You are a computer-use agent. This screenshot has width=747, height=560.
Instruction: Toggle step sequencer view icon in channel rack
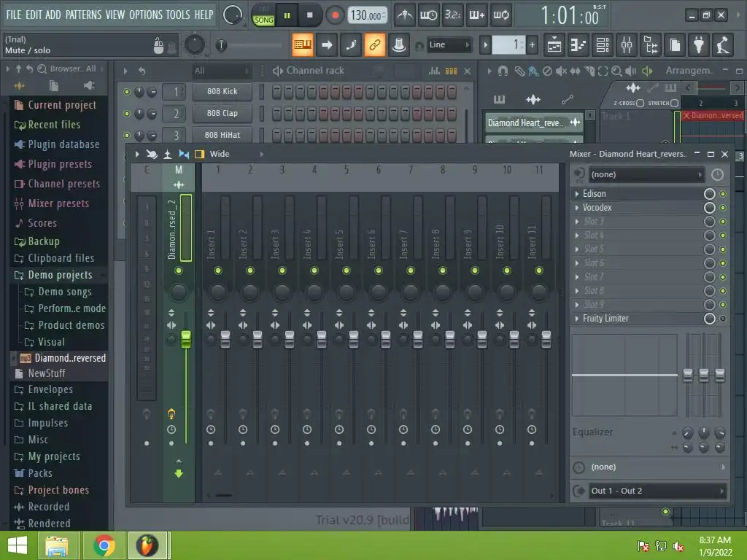coord(451,71)
